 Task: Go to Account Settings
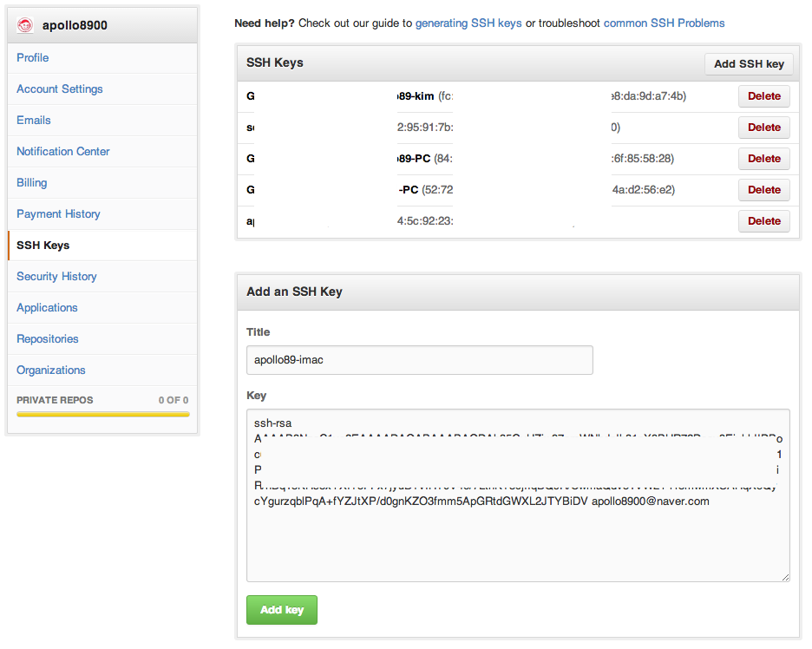click(60, 88)
